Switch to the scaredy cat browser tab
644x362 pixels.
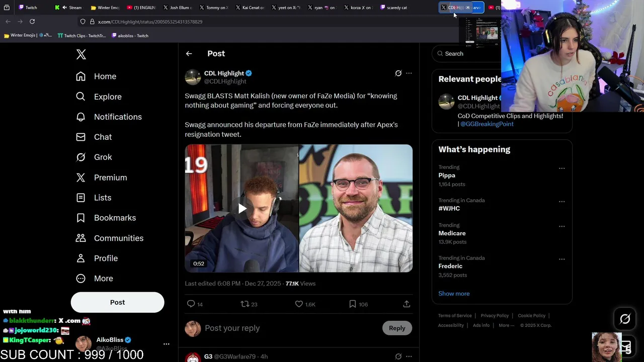click(x=394, y=8)
